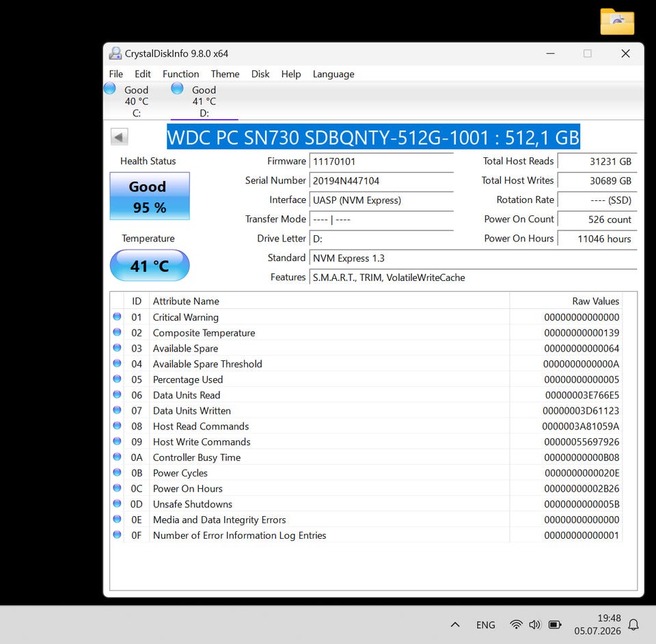This screenshot has width=656, height=644.
Task: Open the notification bell icon
Action: (x=633, y=625)
